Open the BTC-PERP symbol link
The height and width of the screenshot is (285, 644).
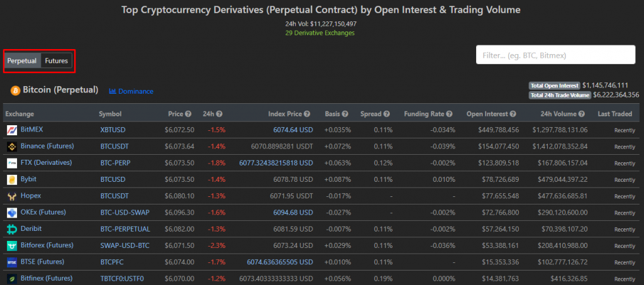(x=116, y=162)
